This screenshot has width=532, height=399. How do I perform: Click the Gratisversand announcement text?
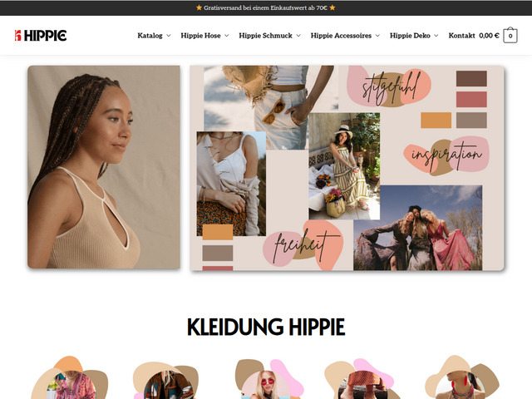point(265,7)
